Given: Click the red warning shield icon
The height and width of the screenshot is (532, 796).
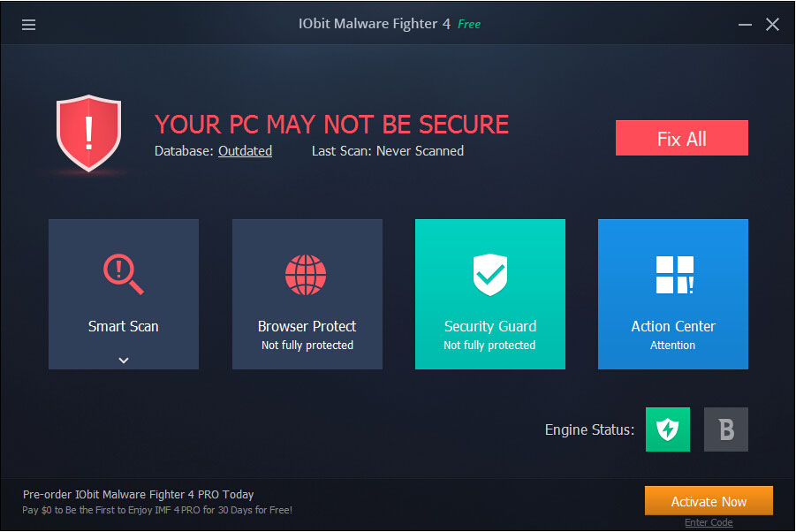Looking at the screenshot, I should click(89, 133).
